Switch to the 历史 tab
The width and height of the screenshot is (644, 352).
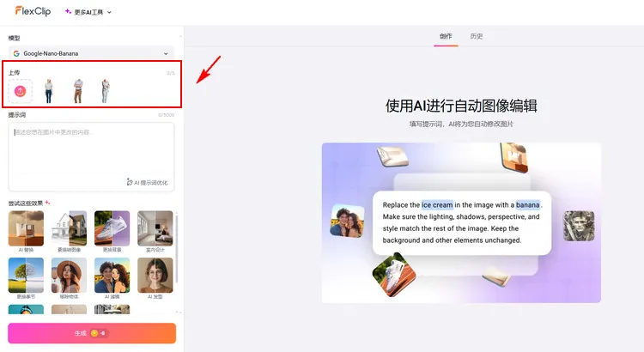pos(477,36)
